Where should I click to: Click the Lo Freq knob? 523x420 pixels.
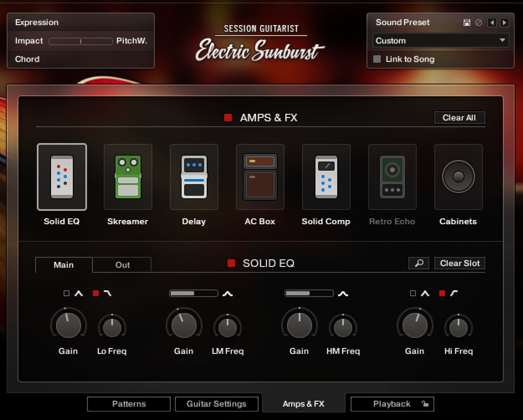coord(112,328)
